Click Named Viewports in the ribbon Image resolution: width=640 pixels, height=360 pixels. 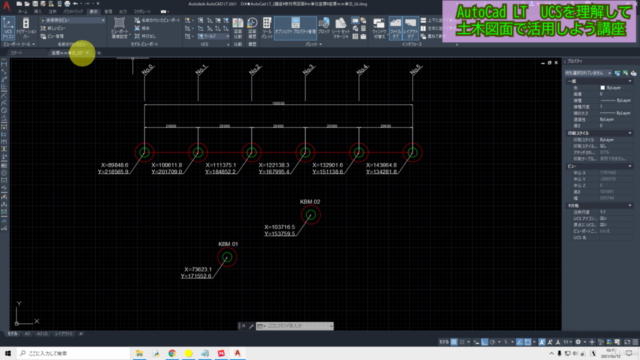coord(157,20)
